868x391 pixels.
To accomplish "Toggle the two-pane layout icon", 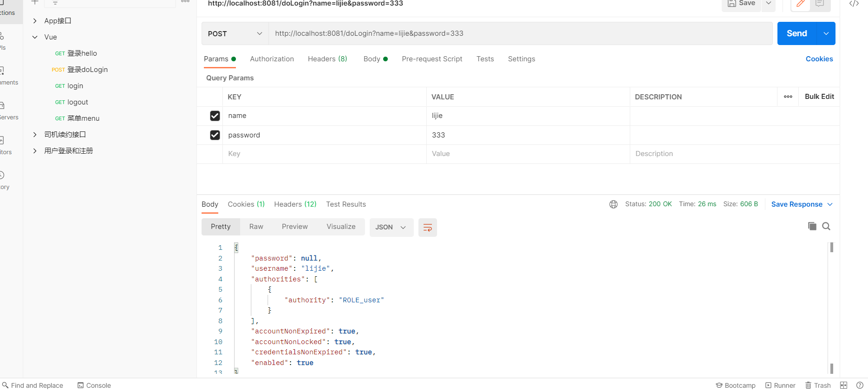I will [844, 385].
